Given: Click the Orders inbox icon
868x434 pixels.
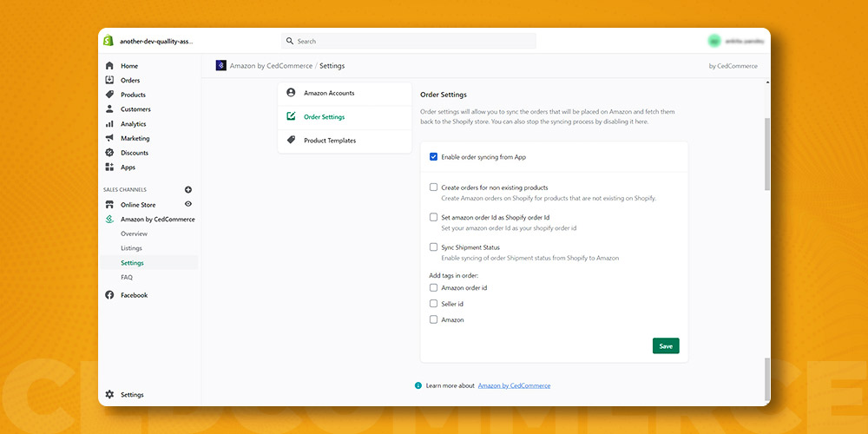Looking at the screenshot, I should click(109, 80).
